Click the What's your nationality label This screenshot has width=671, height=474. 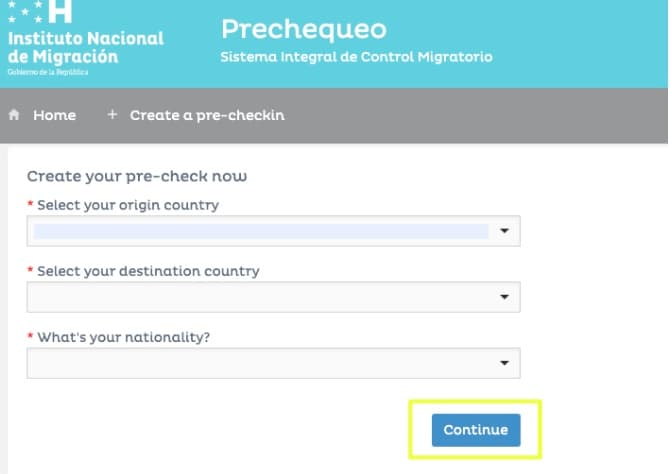[123, 337]
